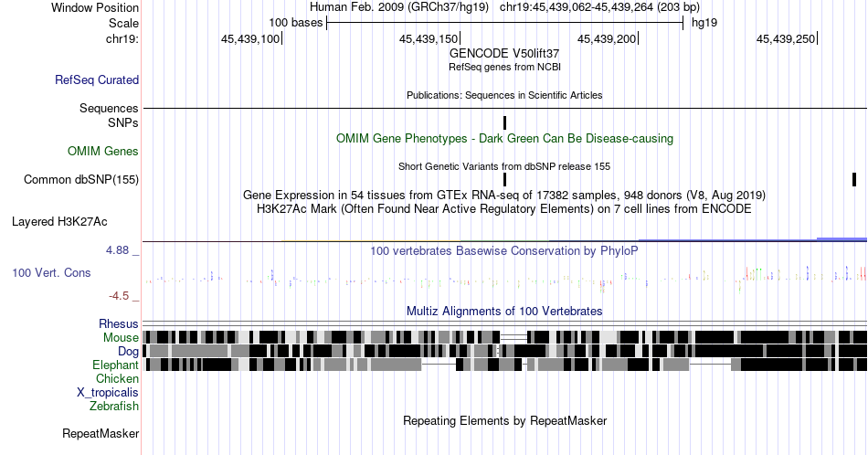The width and height of the screenshot is (868, 455).
Task: Click Publications: Sequences in Scientific Articles title
Action: pos(504,95)
